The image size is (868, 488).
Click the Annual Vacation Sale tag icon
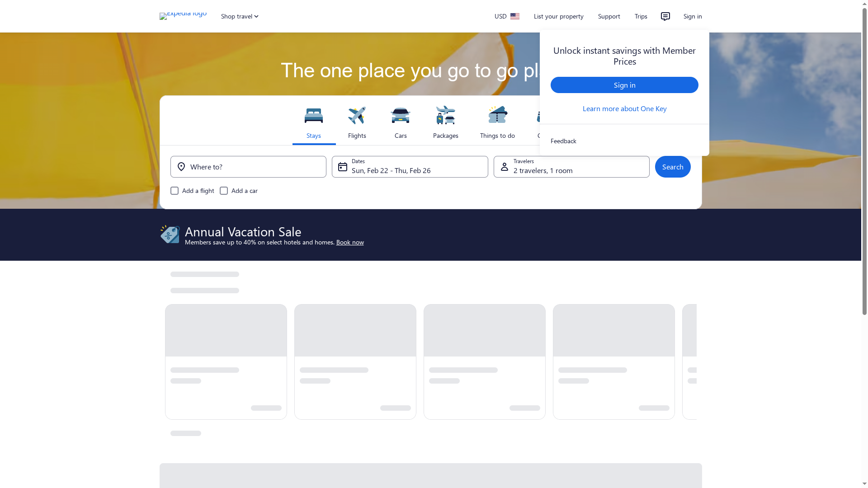(x=170, y=234)
